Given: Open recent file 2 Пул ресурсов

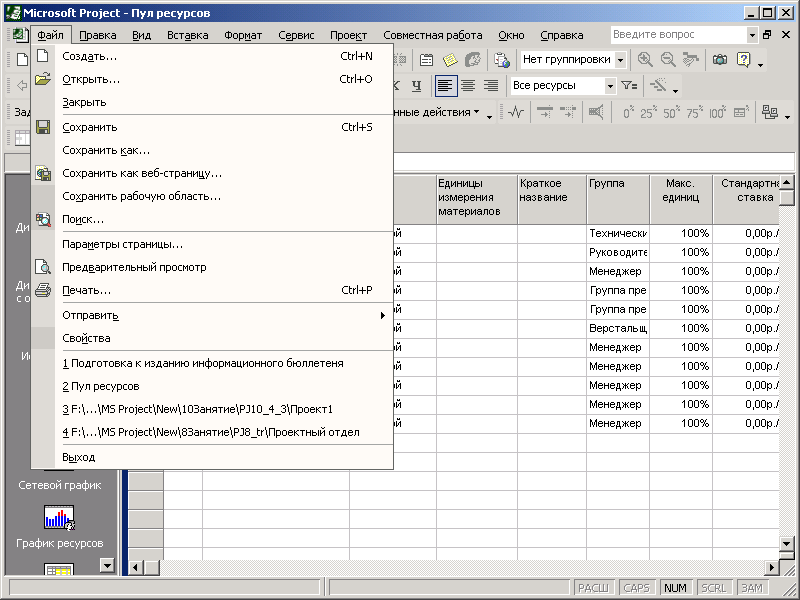Looking at the screenshot, I should point(212,386).
